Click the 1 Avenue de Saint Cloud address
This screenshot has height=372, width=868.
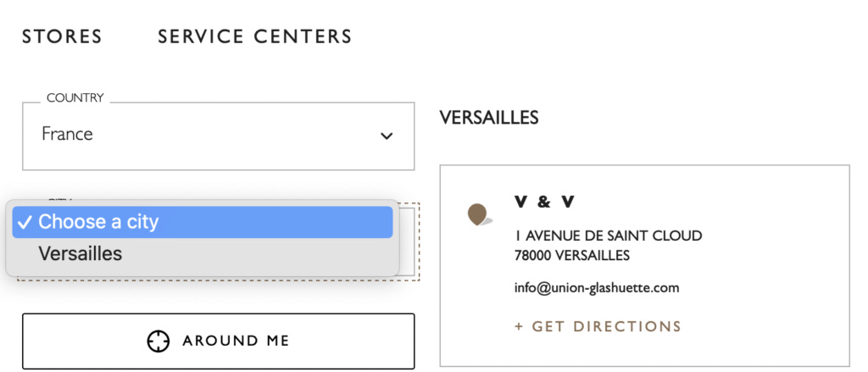coord(609,236)
